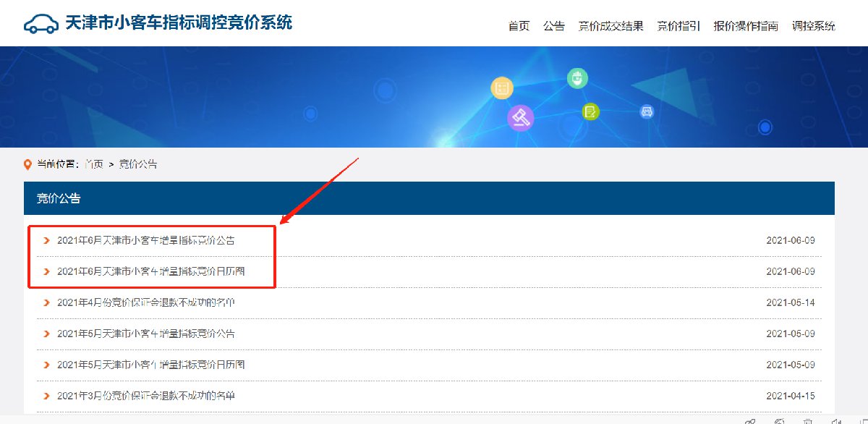Click the date 2021-05-09 on the 5月竞价公告 row
868x424 pixels.
pyautogui.click(x=791, y=334)
